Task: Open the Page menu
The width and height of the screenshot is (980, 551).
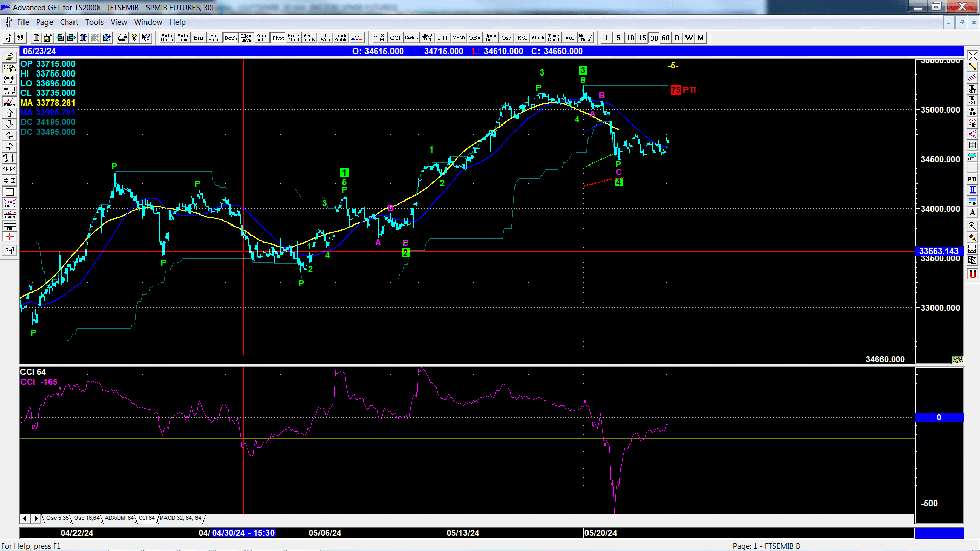Action: 44,22
